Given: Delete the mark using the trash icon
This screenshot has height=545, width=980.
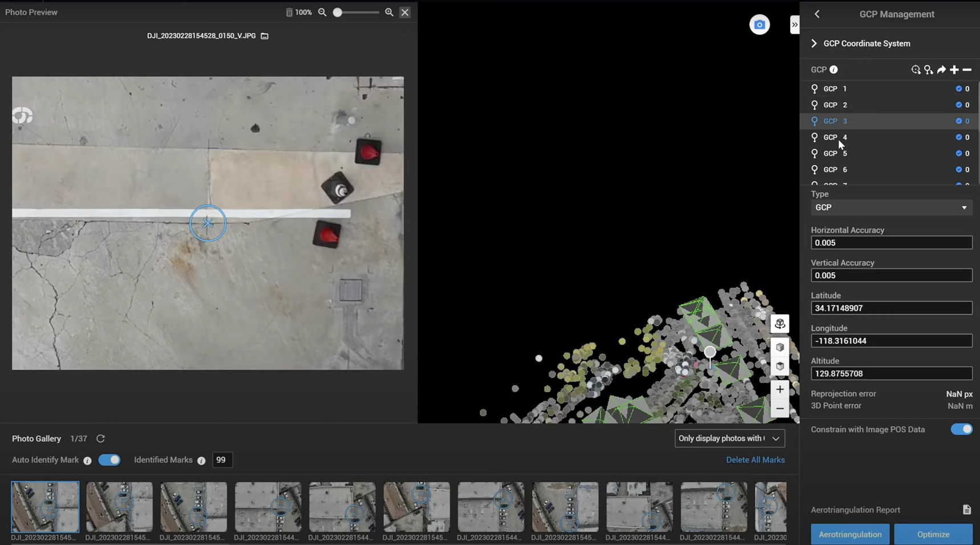Looking at the screenshot, I should coord(289,12).
